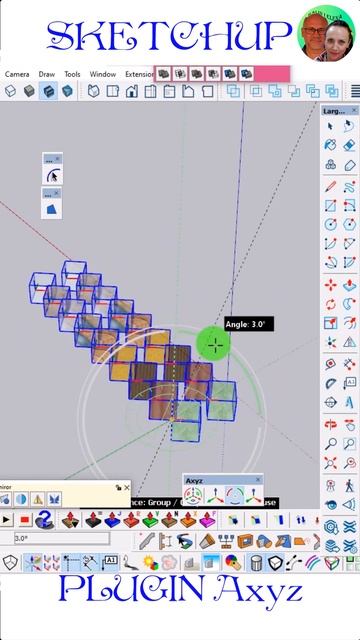The height and width of the screenshot is (640, 360).
Task: Open the Camera menu
Action: 17,74
